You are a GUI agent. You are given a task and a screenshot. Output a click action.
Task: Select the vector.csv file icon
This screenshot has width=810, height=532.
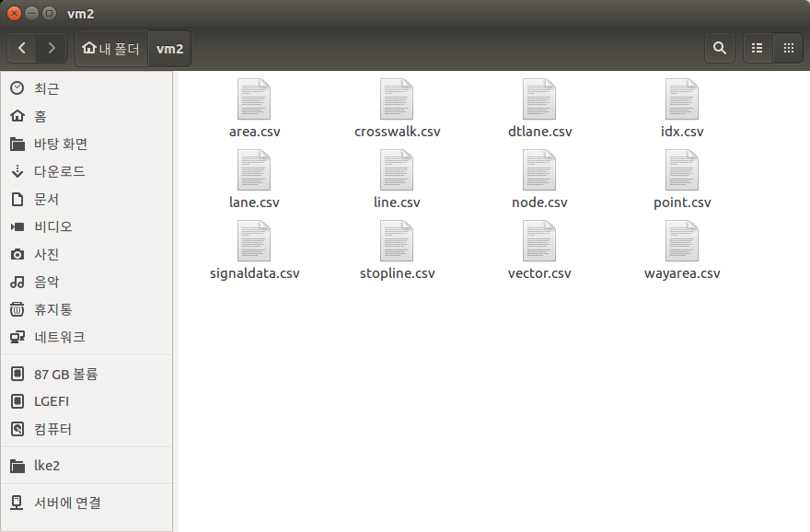click(x=538, y=241)
